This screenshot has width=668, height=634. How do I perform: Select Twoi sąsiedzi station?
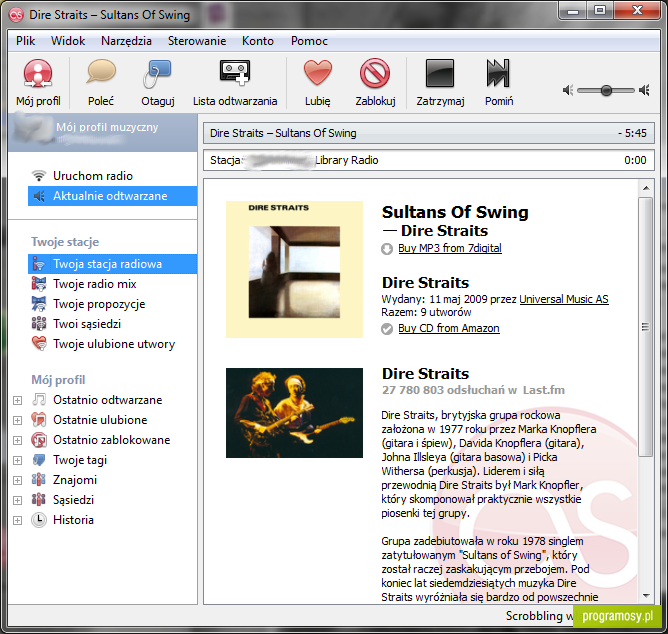[112, 324]
